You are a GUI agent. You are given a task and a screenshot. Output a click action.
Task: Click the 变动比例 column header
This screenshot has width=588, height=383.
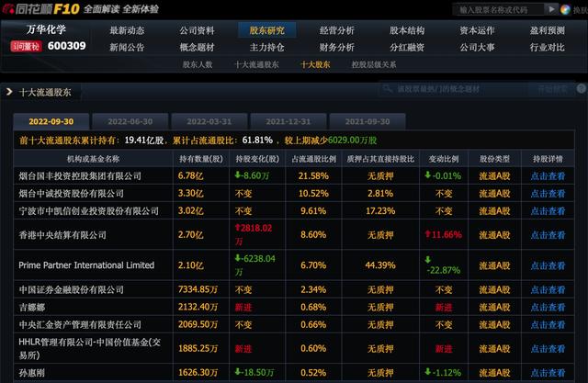point(444,159)
